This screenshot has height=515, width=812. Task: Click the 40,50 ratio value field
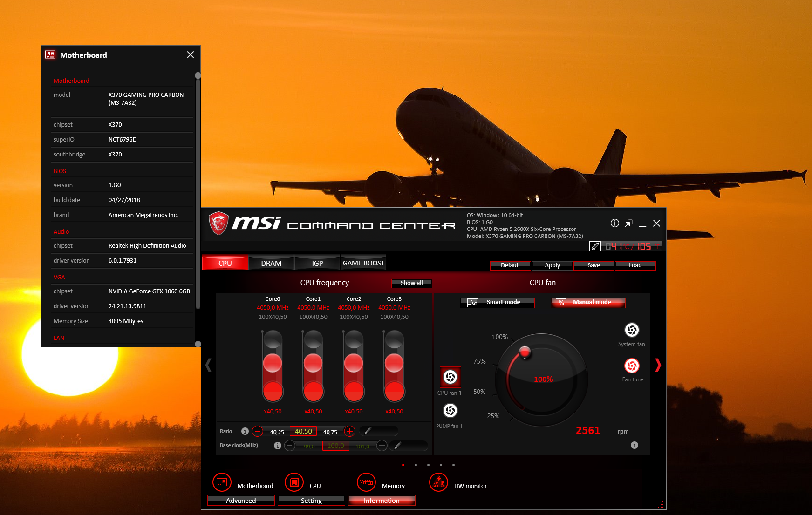click(303, 431)
